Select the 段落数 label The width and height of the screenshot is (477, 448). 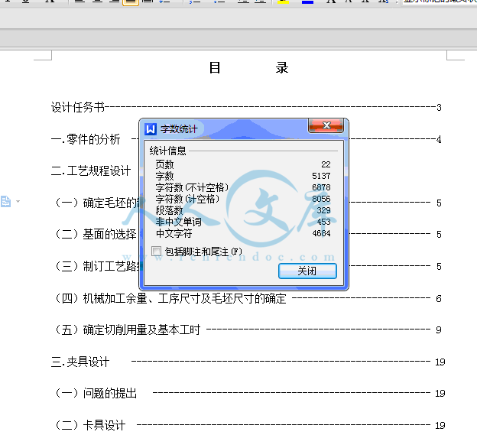pyautogui.click(x=169, y=210)
